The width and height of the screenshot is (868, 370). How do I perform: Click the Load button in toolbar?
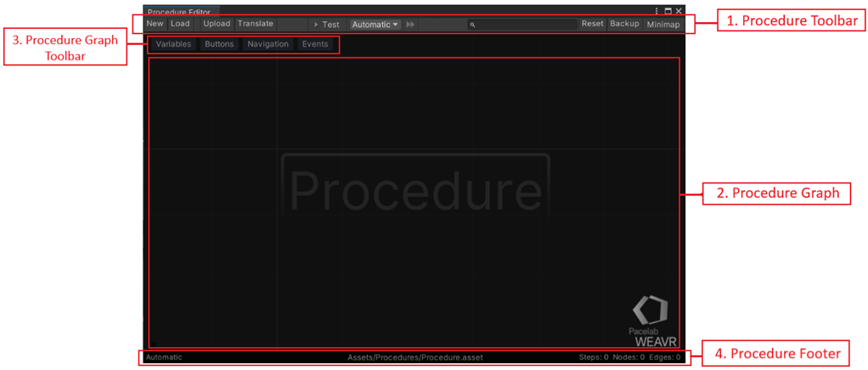[x=180, y=25]
